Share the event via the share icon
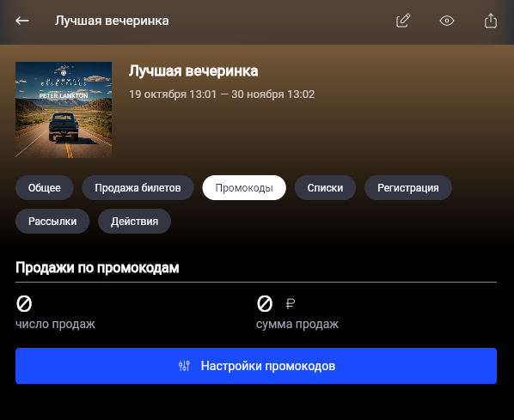514x420 pixels. pyautogui.click(x=491, y=21)
